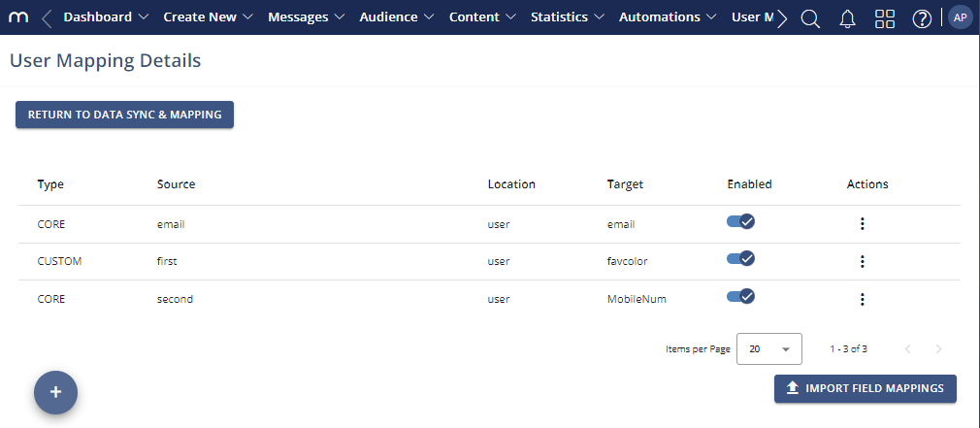The height and width of the screenshot is (428, 980).
Task: Expand the Automations menu
Action: [x=668, y=17]
